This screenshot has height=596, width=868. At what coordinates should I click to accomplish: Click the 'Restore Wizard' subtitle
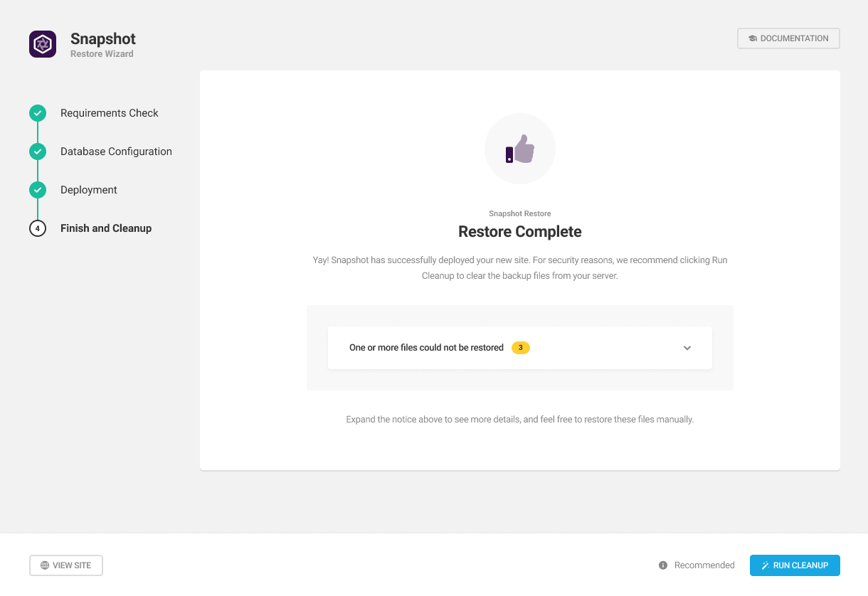coord(102,54)
